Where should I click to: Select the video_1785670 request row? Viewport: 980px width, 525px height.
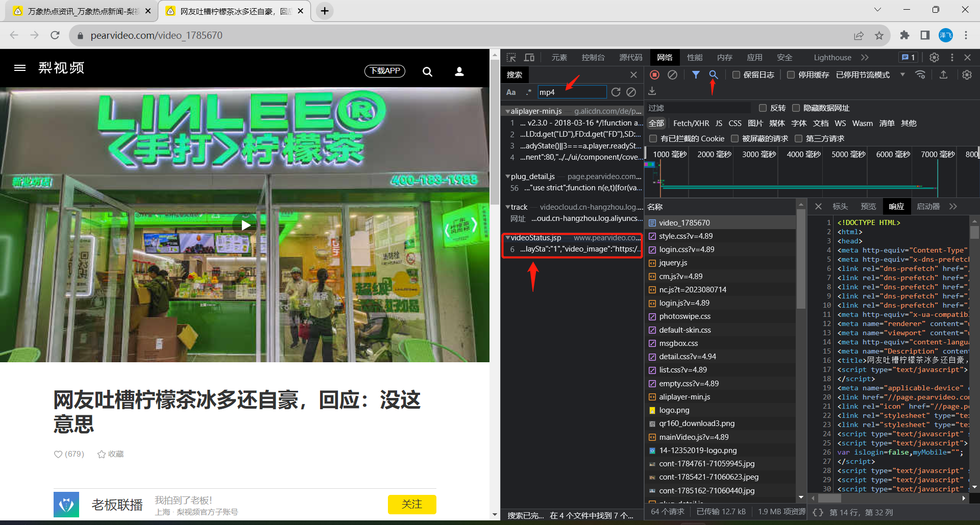pos(720,223)
